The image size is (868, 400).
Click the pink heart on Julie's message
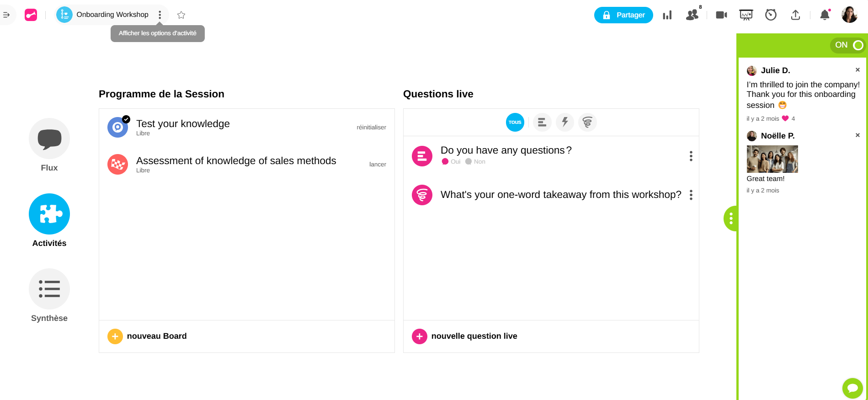785,118
